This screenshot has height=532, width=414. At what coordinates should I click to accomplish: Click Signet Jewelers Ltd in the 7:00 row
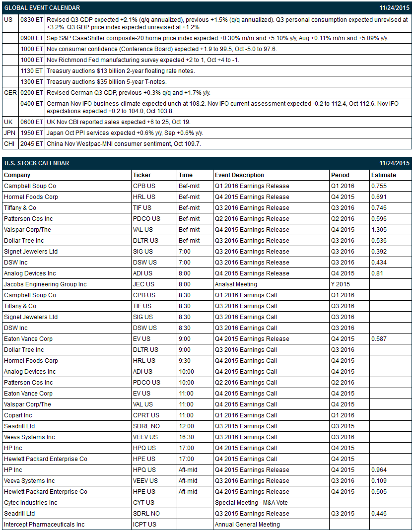31,252
